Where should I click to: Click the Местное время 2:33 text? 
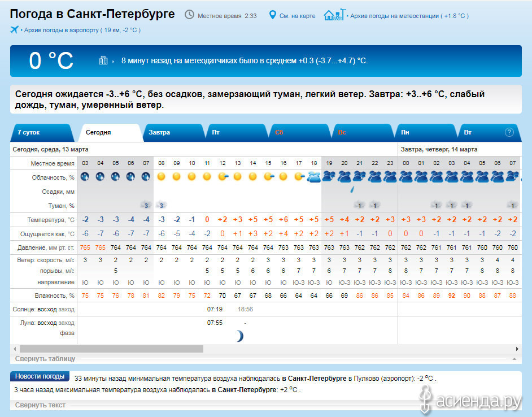point(227,16)
